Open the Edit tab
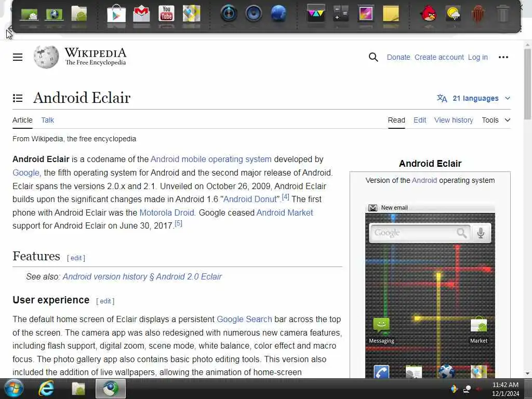The image size is (532, 399). pyautogui.click(x=420, y=120)
